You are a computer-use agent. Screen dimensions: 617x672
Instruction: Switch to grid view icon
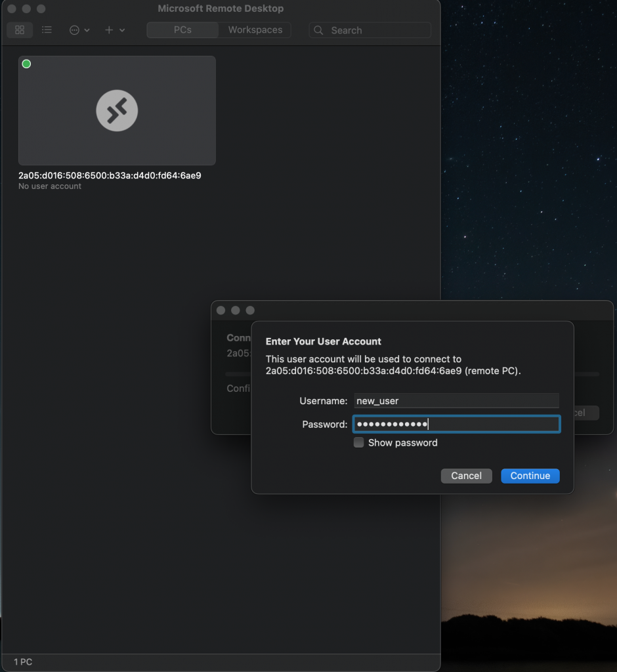pyautogui.click(x=20, y=30)
